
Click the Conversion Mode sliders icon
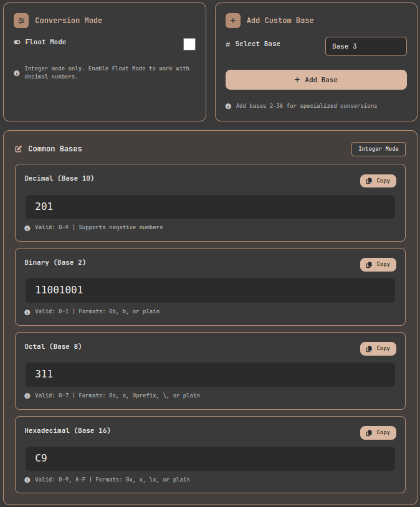point(21,21)
